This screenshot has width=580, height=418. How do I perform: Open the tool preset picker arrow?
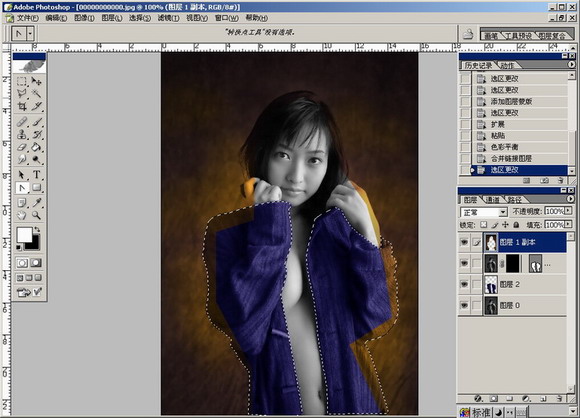tap(30, 34)
